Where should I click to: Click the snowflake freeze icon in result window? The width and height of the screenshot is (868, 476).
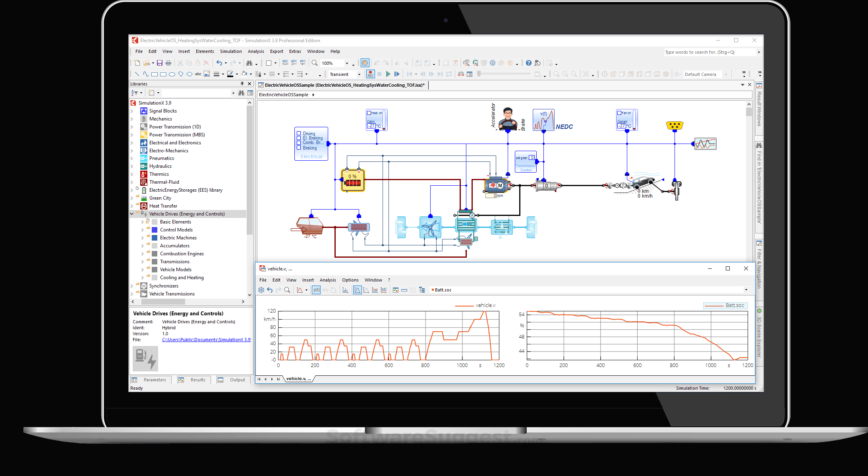261,290
